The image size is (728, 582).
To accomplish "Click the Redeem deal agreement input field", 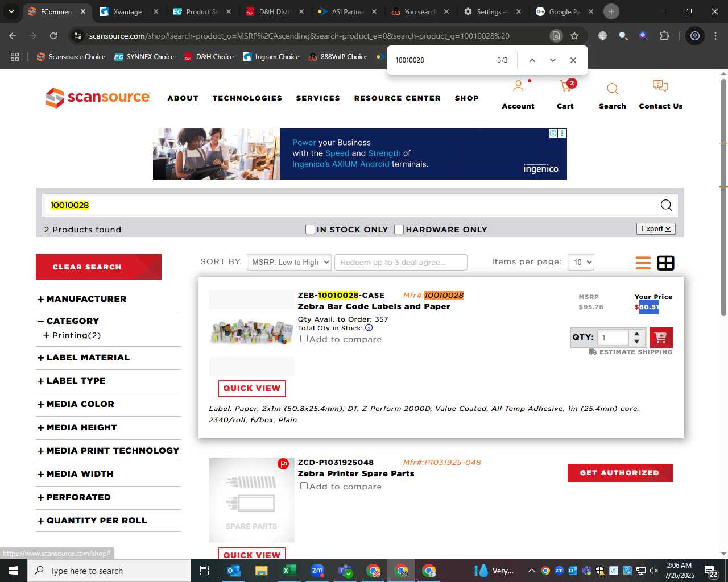I will [401, 262].
